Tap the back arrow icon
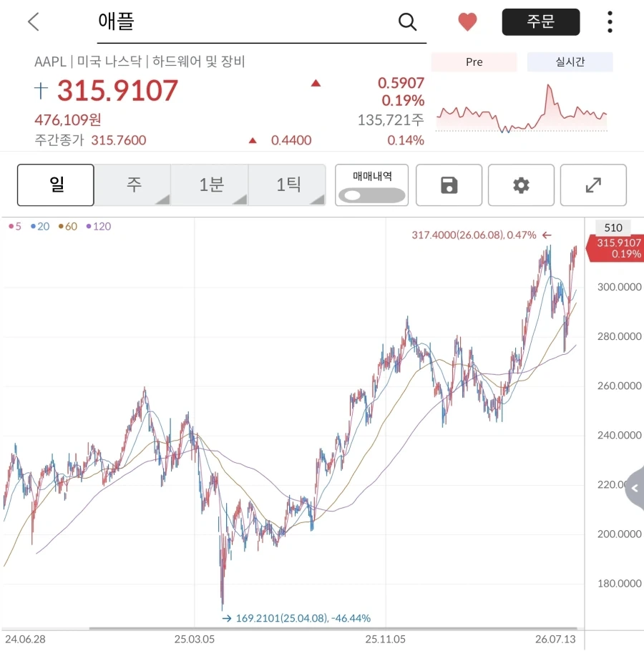The width and height of the screenshot is (644, 651). [x=34, y=21]
